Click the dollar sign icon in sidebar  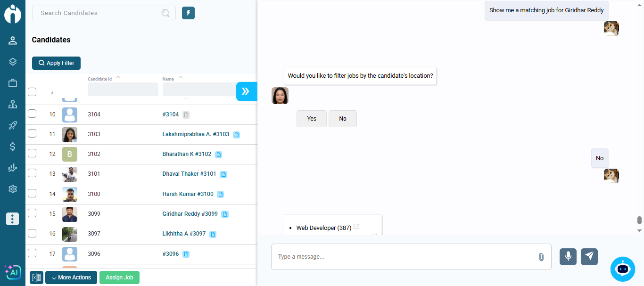click(13, 147)
